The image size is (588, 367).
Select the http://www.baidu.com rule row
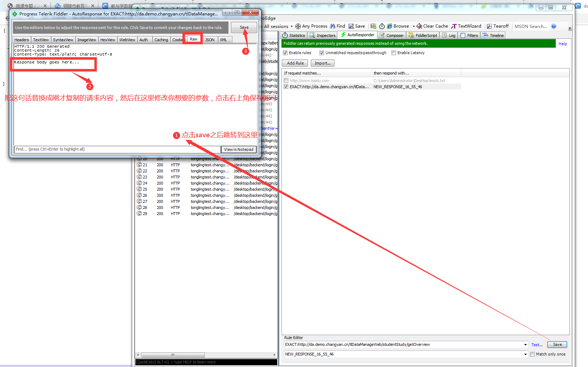point(372,81)
